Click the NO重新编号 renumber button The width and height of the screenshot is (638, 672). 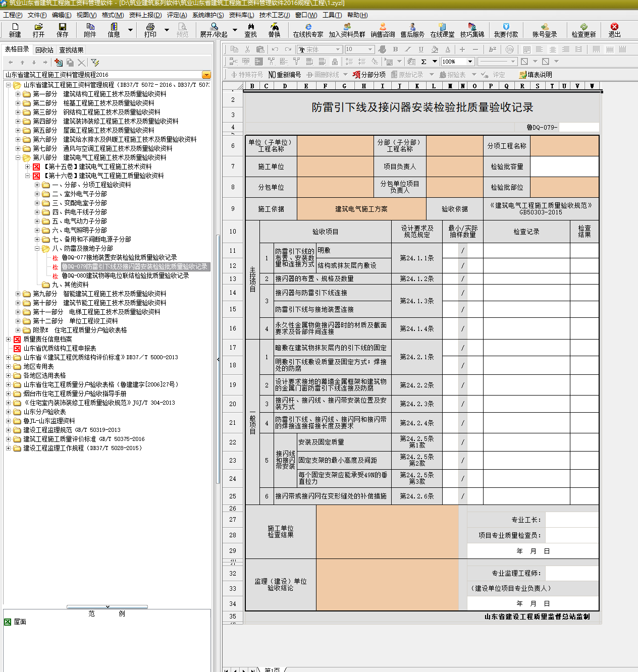(x=285, y=75)
